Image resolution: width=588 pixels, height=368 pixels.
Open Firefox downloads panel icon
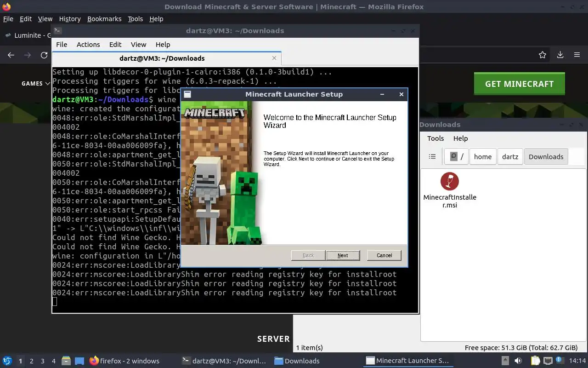[x=560, y=55]
